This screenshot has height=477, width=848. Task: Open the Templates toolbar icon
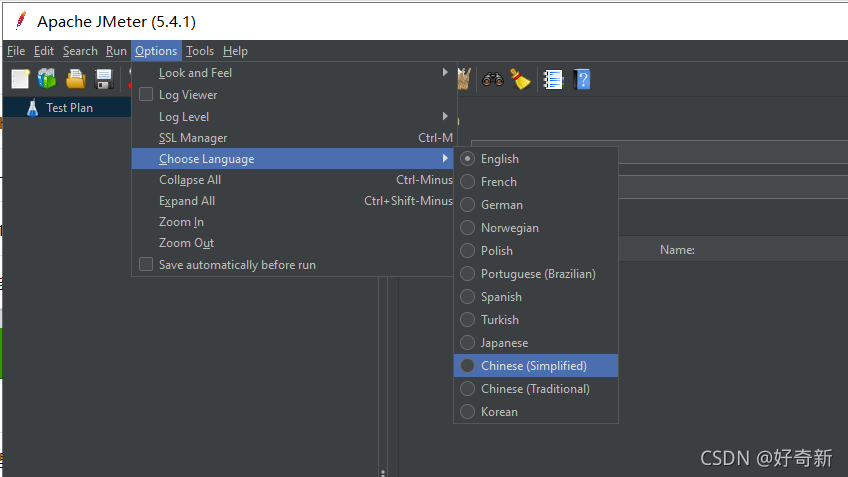pos(47,79)
